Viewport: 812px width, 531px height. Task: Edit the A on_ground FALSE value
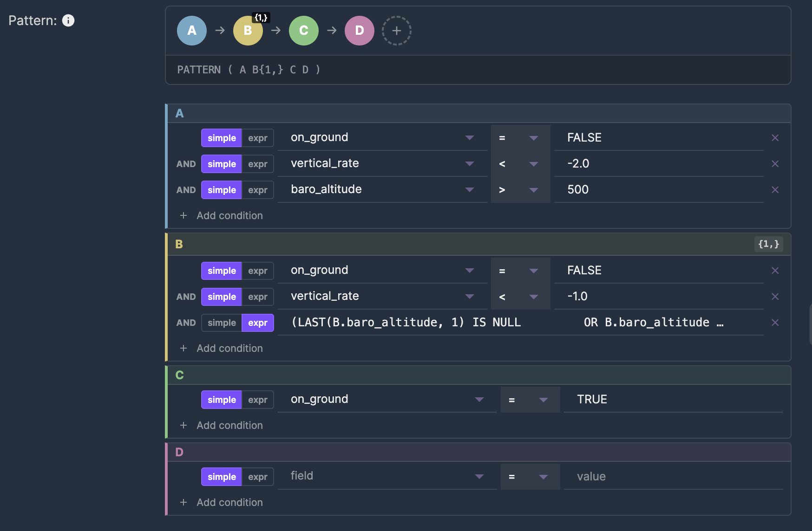coord(659,138)
